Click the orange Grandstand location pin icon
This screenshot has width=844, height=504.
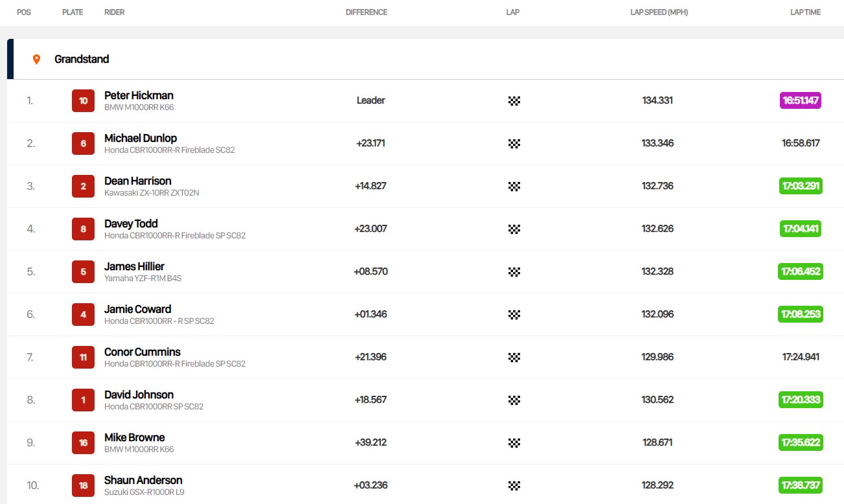36,59
